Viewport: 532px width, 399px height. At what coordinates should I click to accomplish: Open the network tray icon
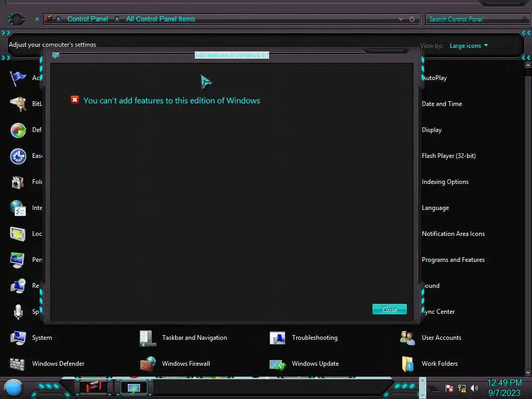[x=462, y=388]
